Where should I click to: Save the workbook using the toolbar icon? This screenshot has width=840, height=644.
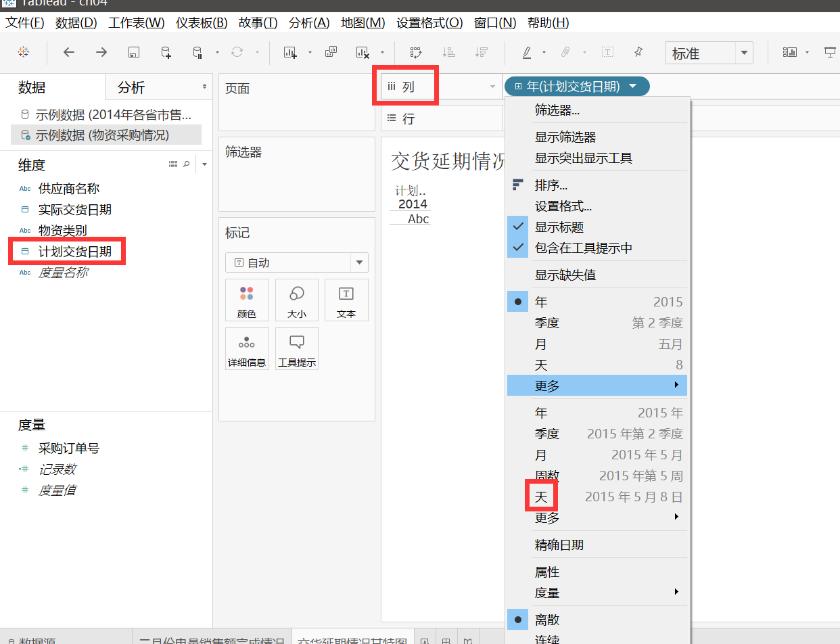point(133,51)
